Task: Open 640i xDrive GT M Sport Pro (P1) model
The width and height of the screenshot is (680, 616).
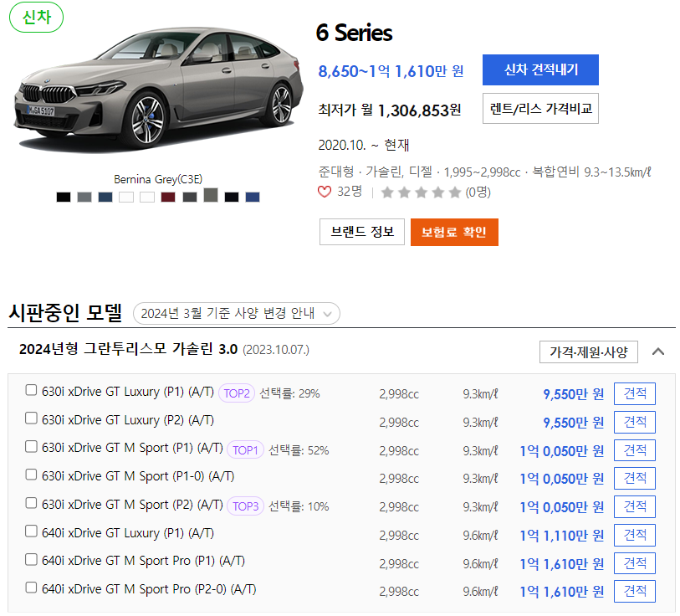Action: [143, 561]
